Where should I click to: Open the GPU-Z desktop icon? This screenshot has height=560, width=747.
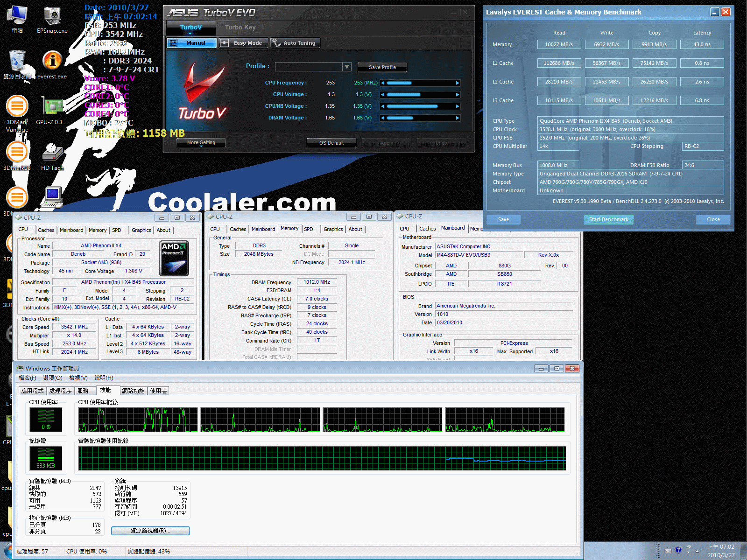point(52,111)
